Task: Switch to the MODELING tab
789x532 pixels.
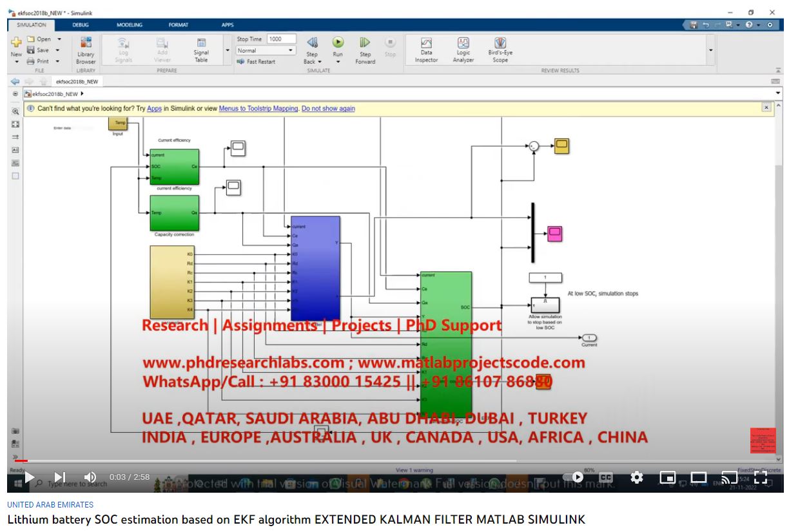Action: click(x=130, y=25)
